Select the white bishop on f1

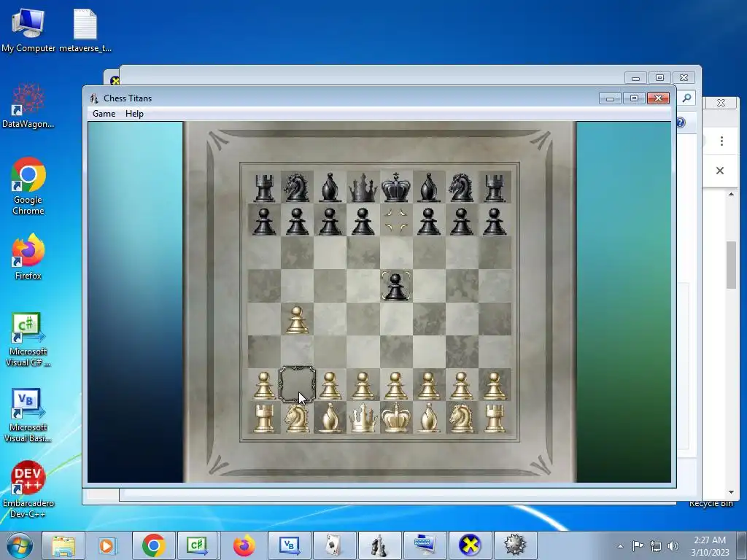click(x=428, y=418)
